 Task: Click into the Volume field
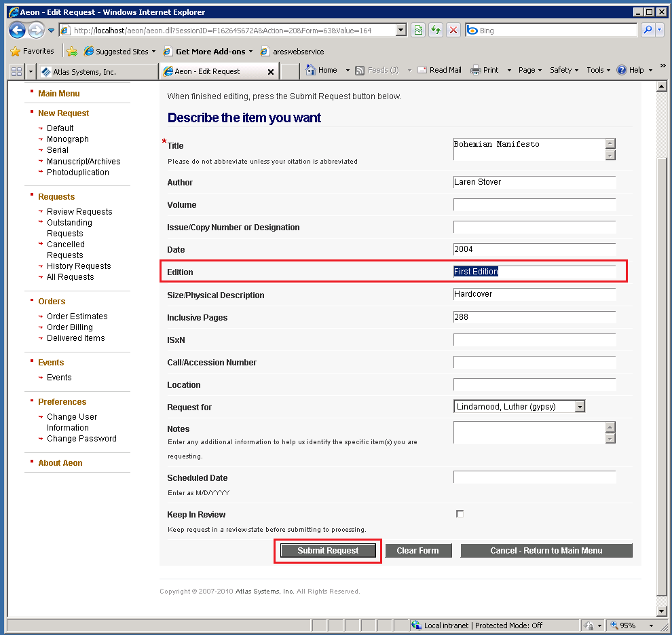(534, 204)
